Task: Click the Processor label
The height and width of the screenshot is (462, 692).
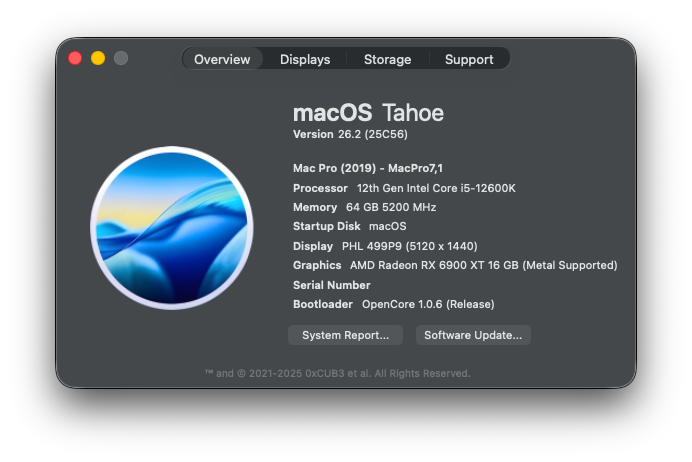Action: pyautogui.click(x=320, y=188)
